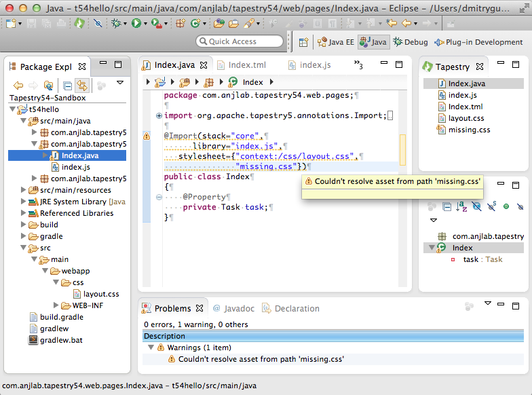Toggle Hide Non-Public members in Outline

(506, 206)
